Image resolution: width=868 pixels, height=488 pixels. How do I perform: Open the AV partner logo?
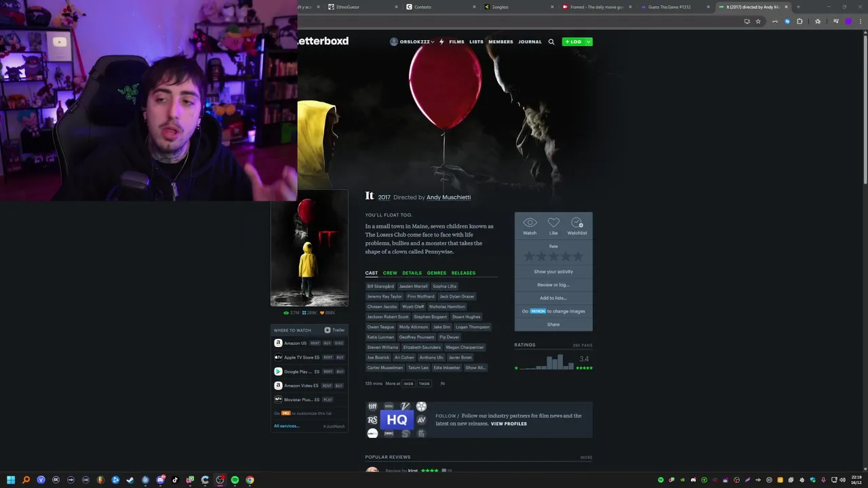coord(421,420)
